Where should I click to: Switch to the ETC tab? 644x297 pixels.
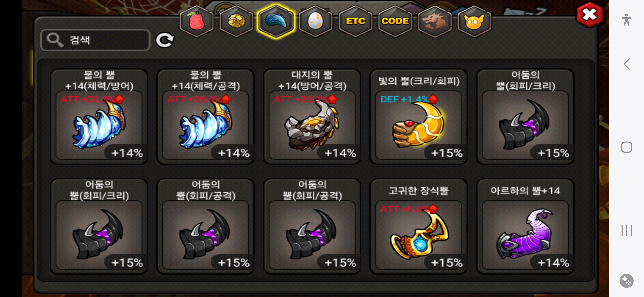[x=355, y=21]
